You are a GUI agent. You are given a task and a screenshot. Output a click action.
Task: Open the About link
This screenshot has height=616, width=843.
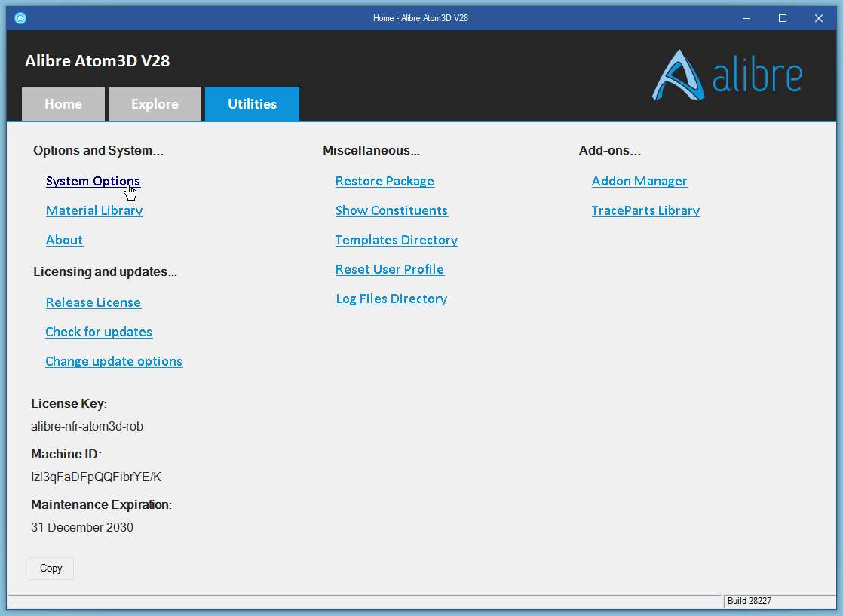click(x=65, y=240)
